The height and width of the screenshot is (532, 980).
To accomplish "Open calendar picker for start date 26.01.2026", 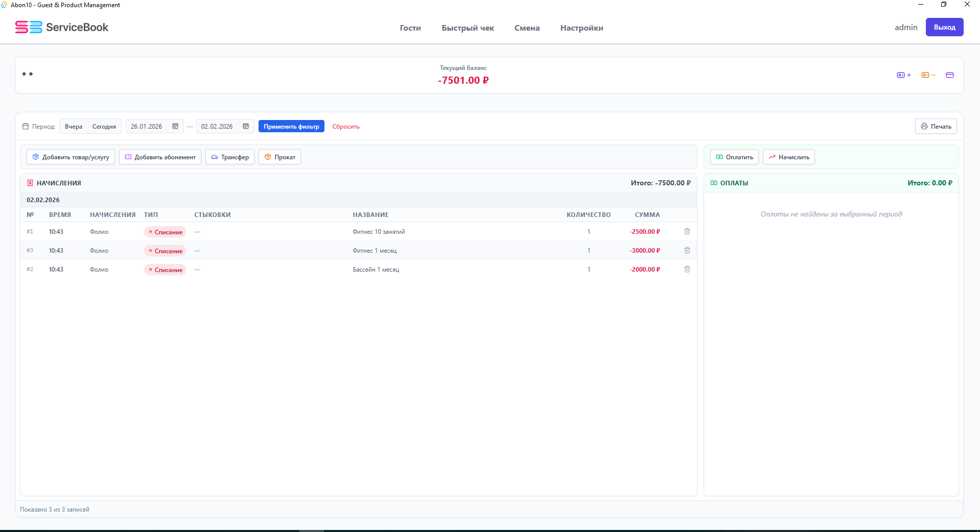I will [x=175, y=127].
